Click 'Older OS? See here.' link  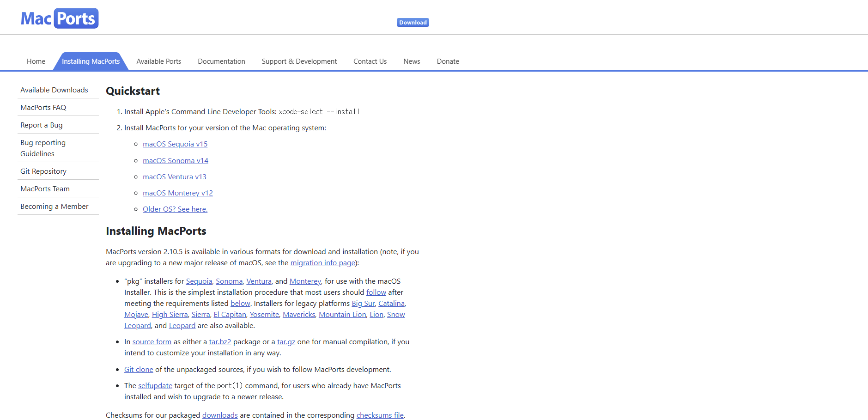coord(175,209)
